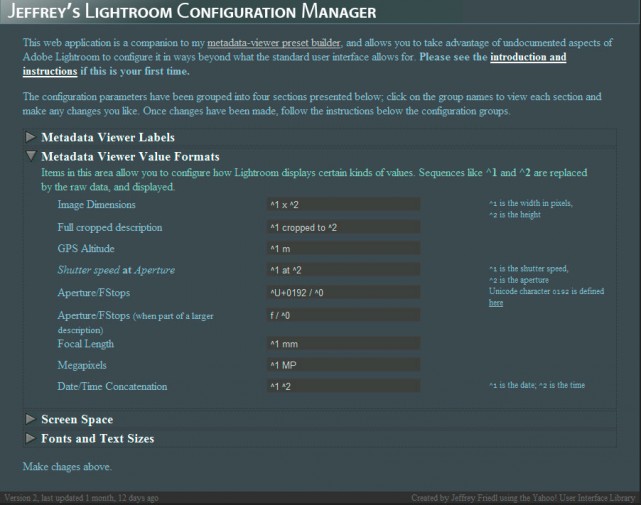Click the Screen Space heading text

pos(77,419)
